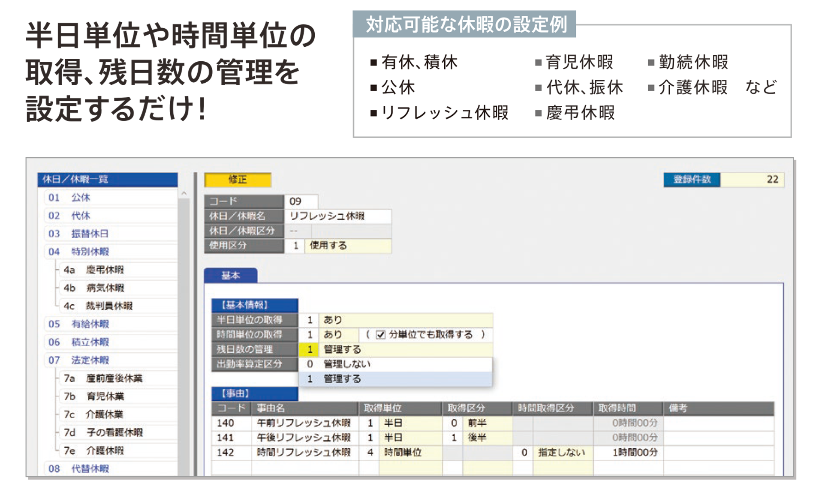Click the 取得時間 column header
The image size is (822, 504).
coord(629,408)
